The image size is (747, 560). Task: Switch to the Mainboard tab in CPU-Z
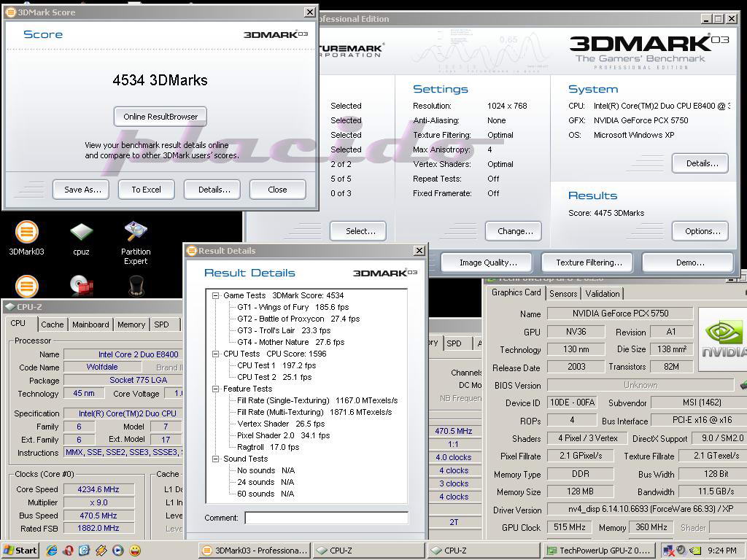click(90, 324)
